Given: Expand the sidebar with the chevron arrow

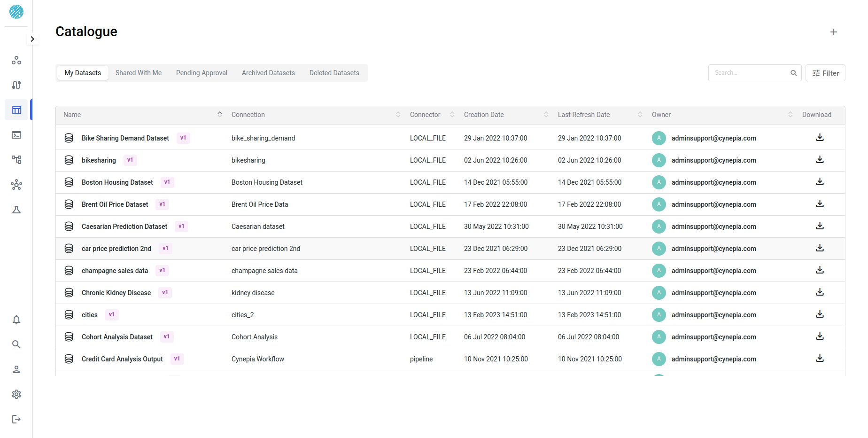Looking at the screenshot, I should click(x=32, y=39).
